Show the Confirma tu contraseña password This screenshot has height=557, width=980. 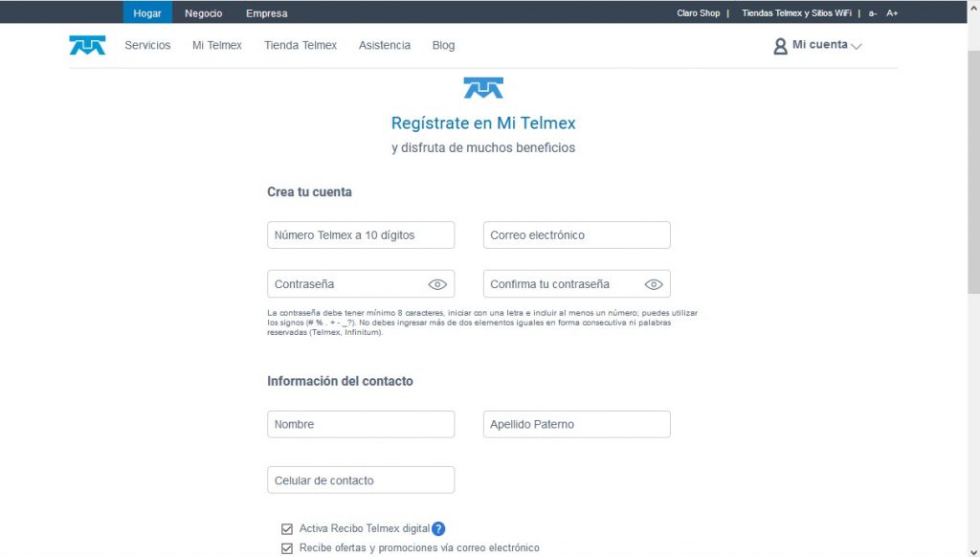tap(654, 284)
